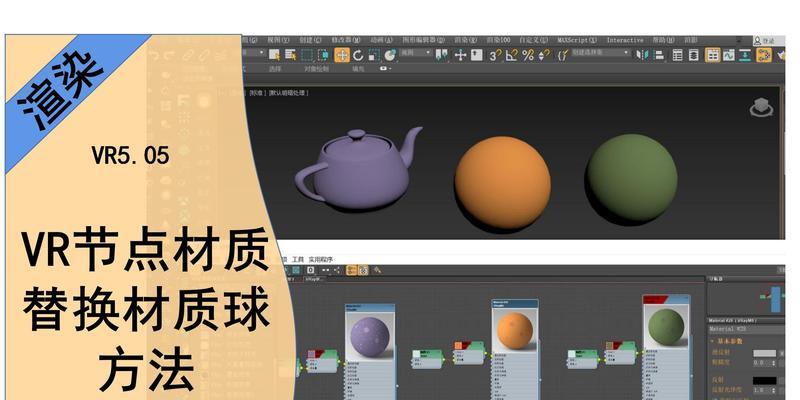Image resolution: width=800 pixels, height=400 pixels.
Task: Open the 渲染(R) menu
Action: [466, 40]
